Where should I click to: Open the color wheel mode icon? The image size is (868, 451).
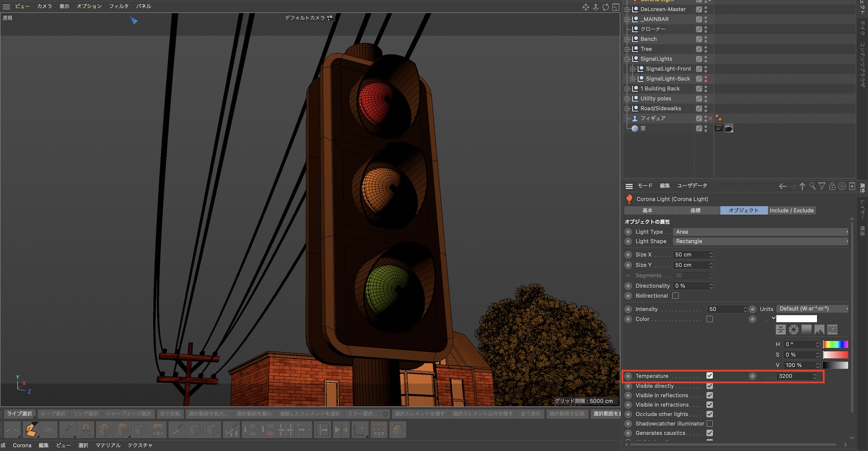coord(793,330)
